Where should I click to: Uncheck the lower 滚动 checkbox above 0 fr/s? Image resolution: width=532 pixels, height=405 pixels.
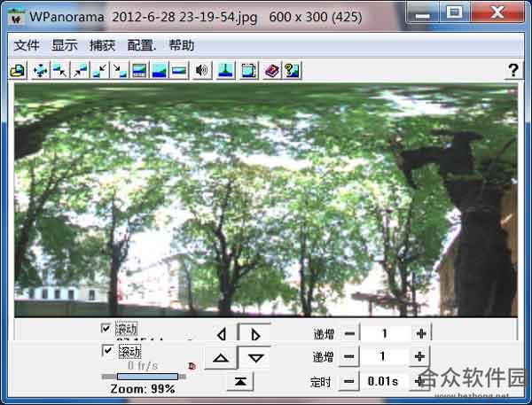[x=107, y=350]
